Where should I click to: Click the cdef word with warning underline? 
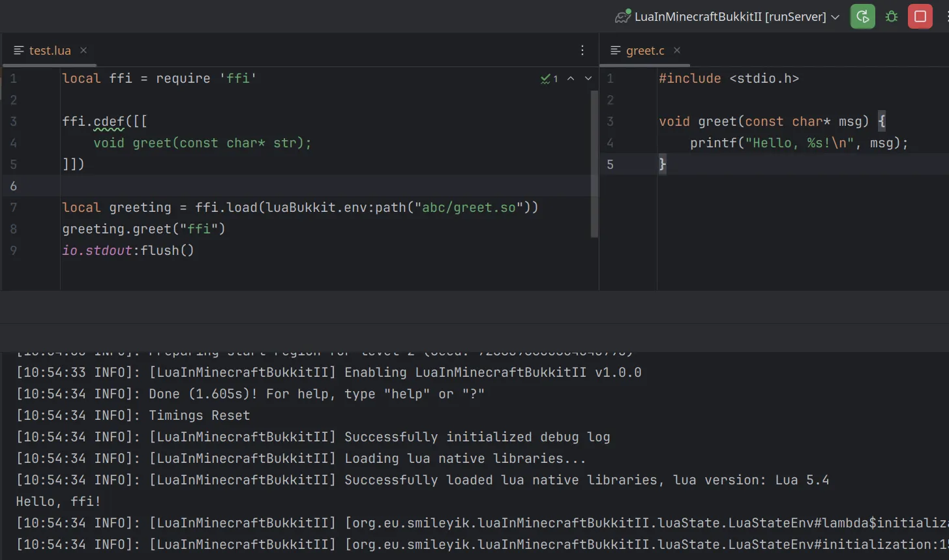pyautogui.click(x=109, y=121)
